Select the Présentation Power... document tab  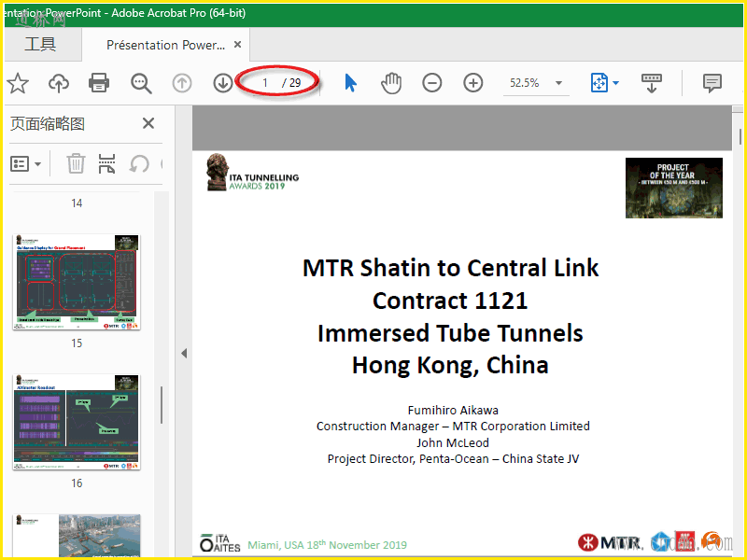[165, 45]
